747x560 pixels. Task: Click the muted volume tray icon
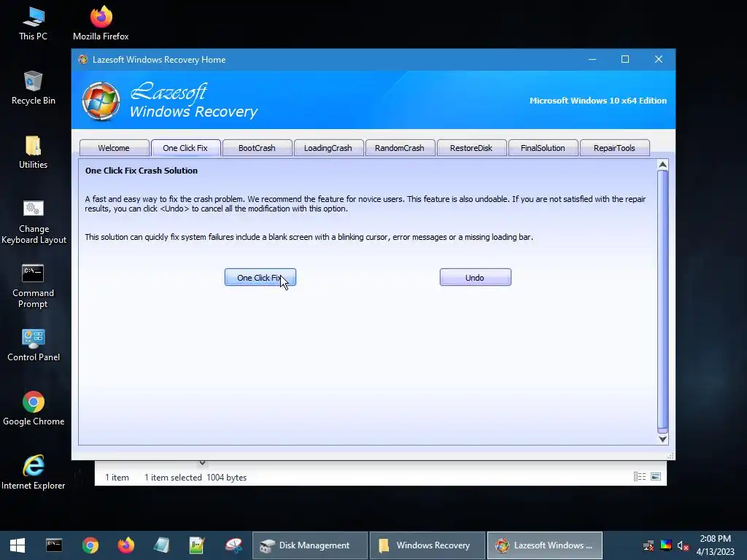coord(683,545)
